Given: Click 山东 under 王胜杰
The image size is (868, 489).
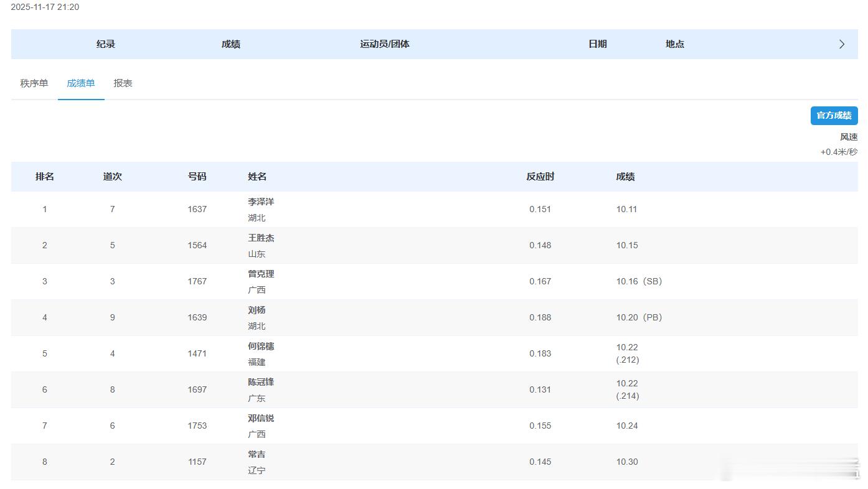Looking at the screenshot, I should coord(257,254).
